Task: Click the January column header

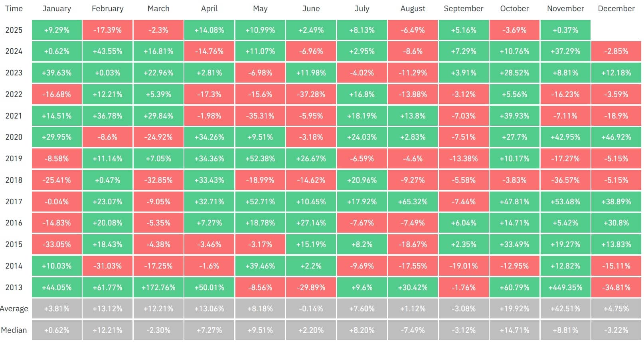Action: click(x=57, y=8)
